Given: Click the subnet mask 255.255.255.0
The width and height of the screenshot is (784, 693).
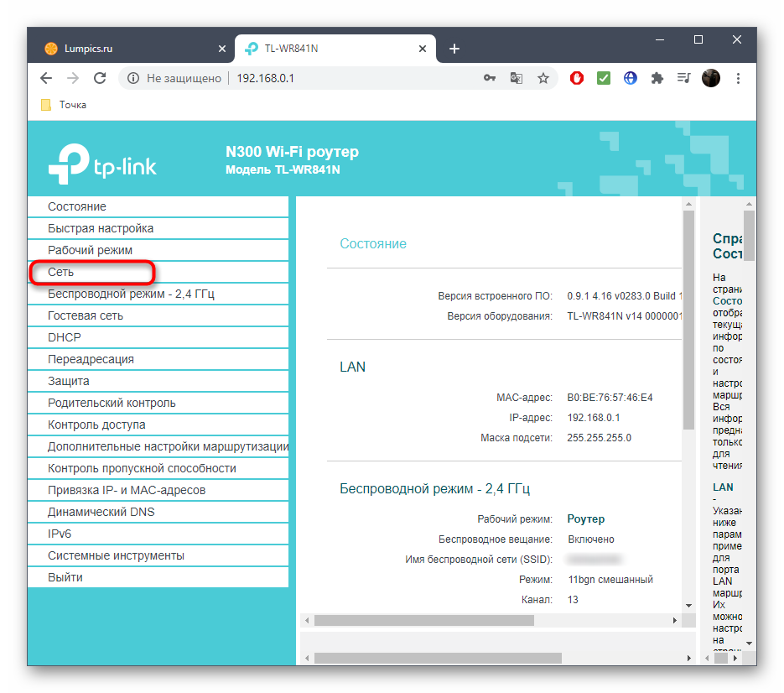Looking at the screenshot, I should [x=599, y=438].
